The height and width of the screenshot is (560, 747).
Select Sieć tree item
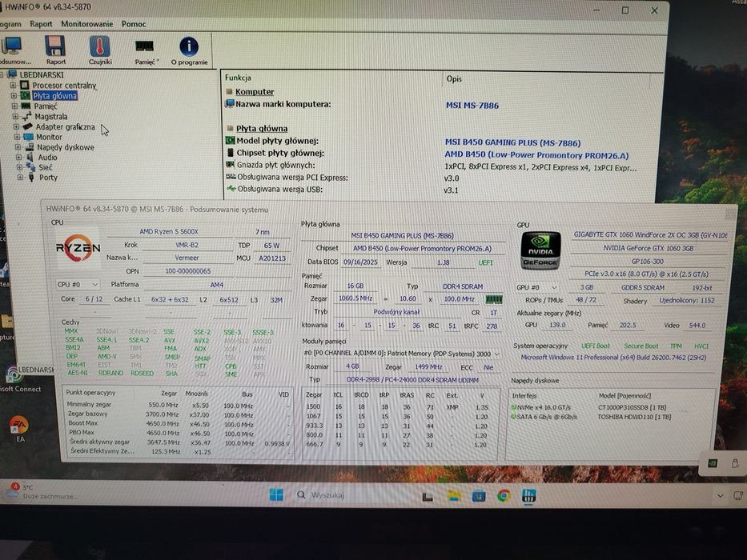[46, 167]
